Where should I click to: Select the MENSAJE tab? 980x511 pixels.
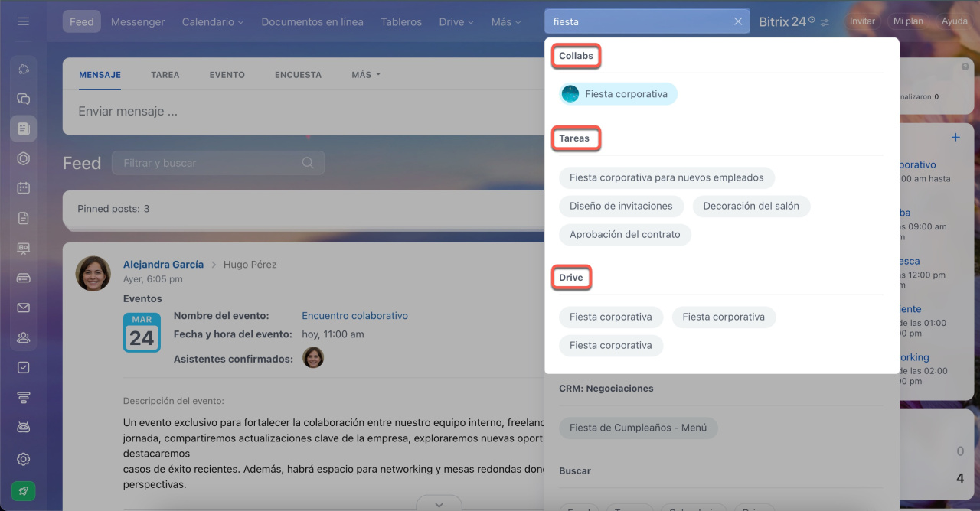click(100, 75)
